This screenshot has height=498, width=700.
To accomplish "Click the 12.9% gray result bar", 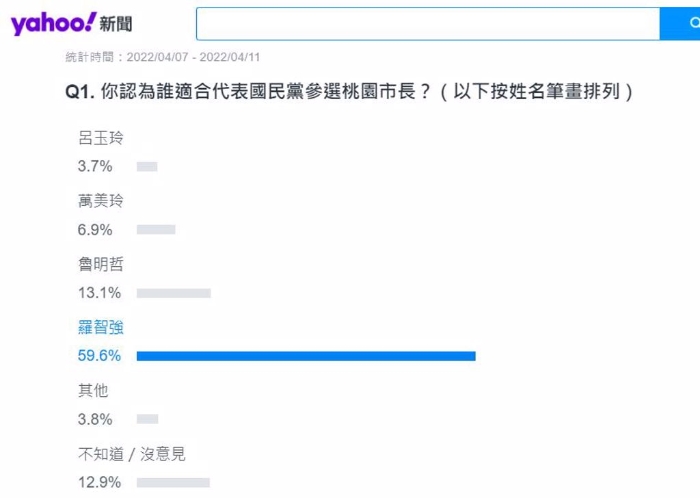I will 173,482.
